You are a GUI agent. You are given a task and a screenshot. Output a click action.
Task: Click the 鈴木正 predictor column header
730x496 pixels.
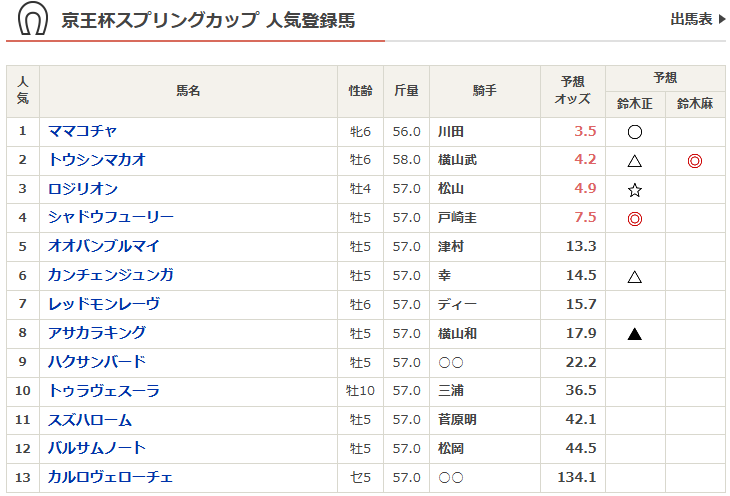[634, 103]
